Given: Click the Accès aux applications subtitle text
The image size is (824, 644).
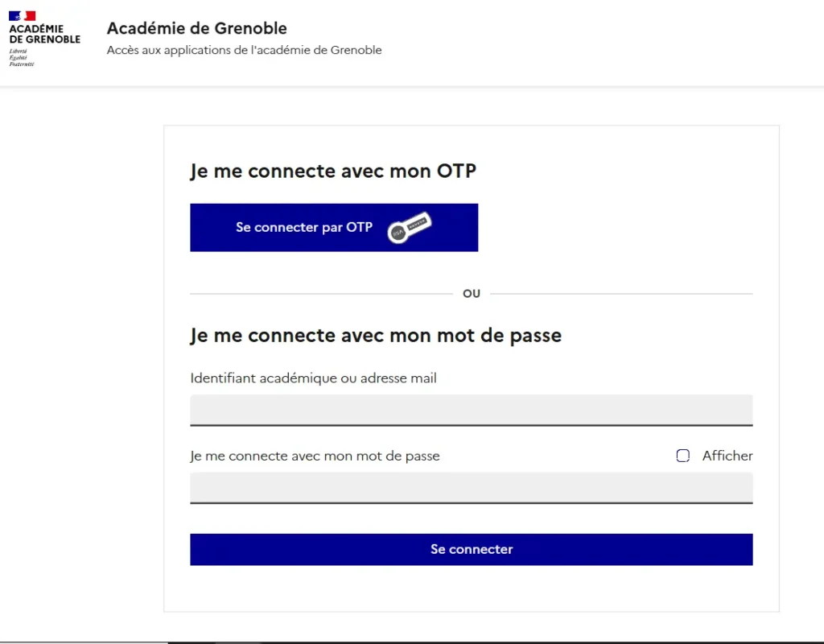Looking at the screenshot, I should 245,50.
